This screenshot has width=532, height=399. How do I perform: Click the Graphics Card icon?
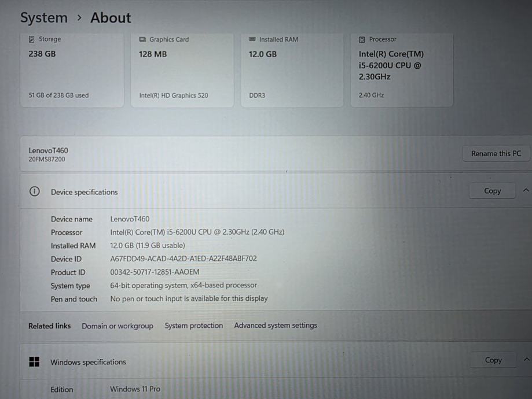click(x=142, y=40)
